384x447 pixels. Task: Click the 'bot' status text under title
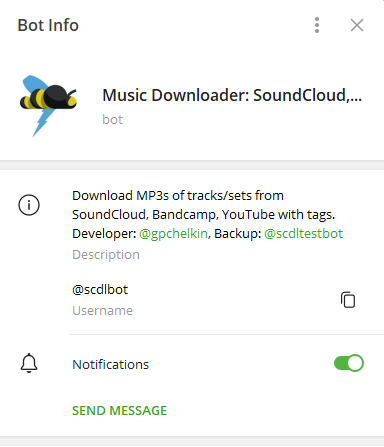[113, 119]
